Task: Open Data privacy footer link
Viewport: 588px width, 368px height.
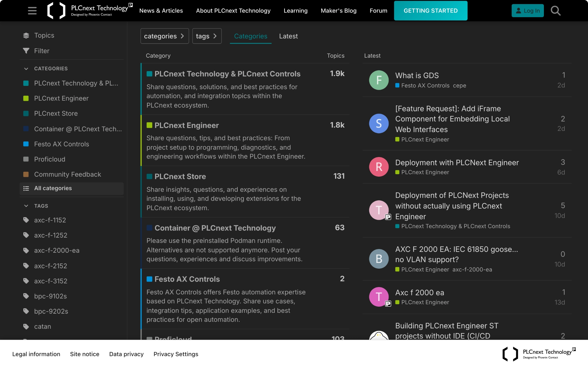Action: click(126, 354)
